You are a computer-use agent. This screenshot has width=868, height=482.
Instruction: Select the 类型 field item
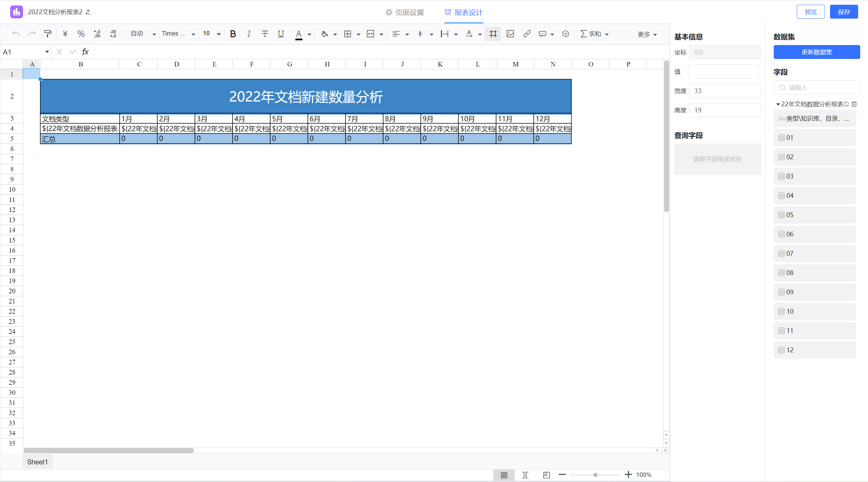[815, 119]
